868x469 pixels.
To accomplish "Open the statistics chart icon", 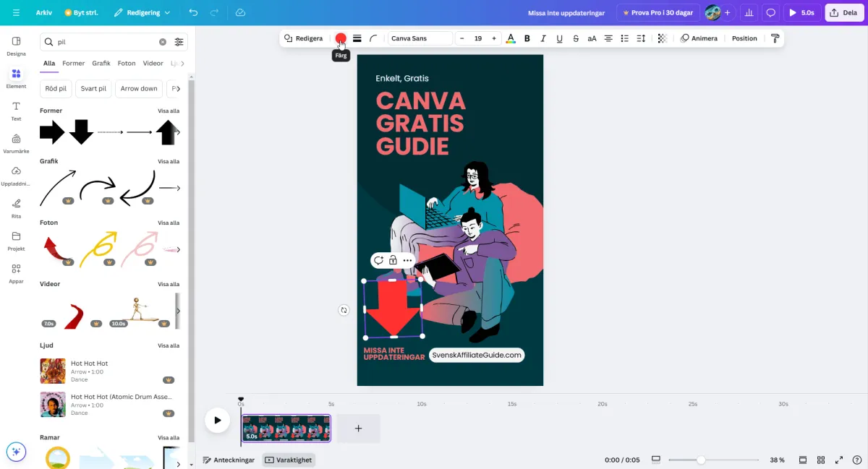I will click(749, 12).
